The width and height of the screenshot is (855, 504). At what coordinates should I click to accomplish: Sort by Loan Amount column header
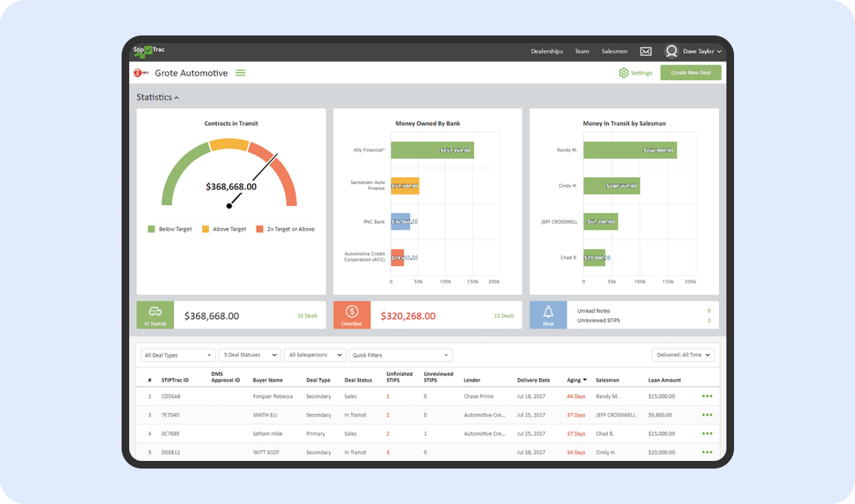[x=664, y=380]
